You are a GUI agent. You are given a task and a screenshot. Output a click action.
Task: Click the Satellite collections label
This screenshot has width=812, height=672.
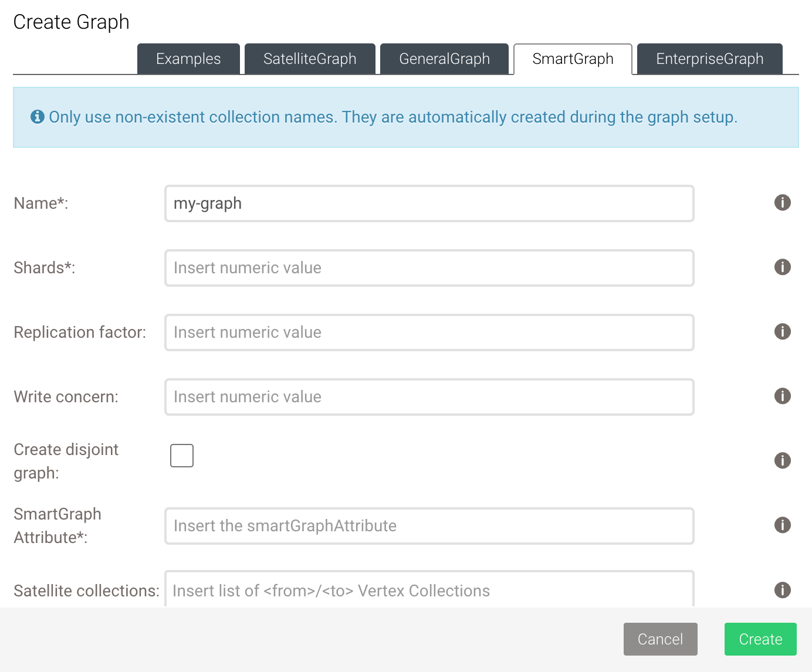tap(86, 591)
